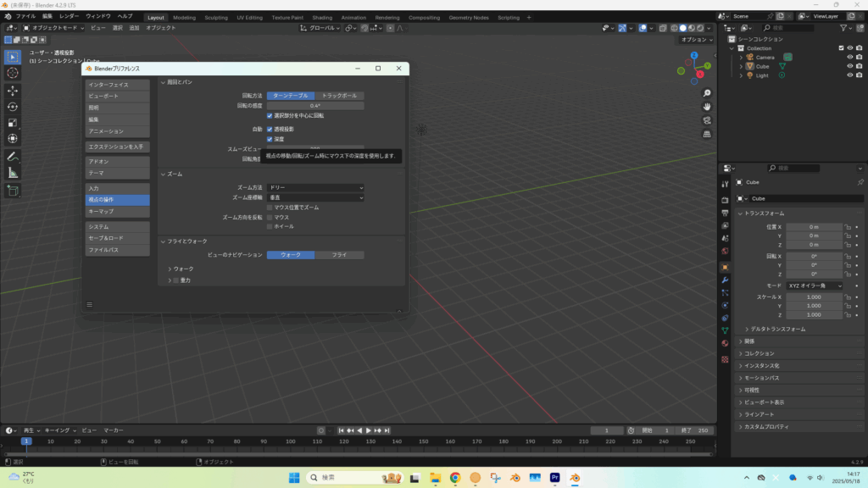Click the スケール X value field
This screenshot has width=868, height=488.
(x=815, y=297)
